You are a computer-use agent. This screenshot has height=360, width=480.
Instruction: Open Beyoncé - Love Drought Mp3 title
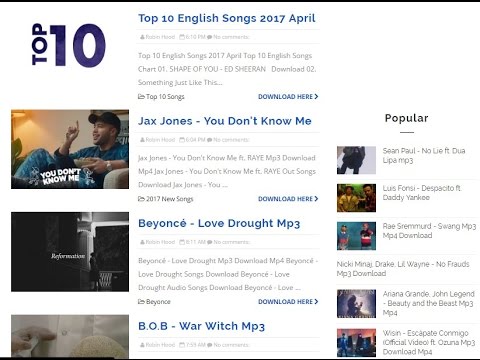(219, 223)
